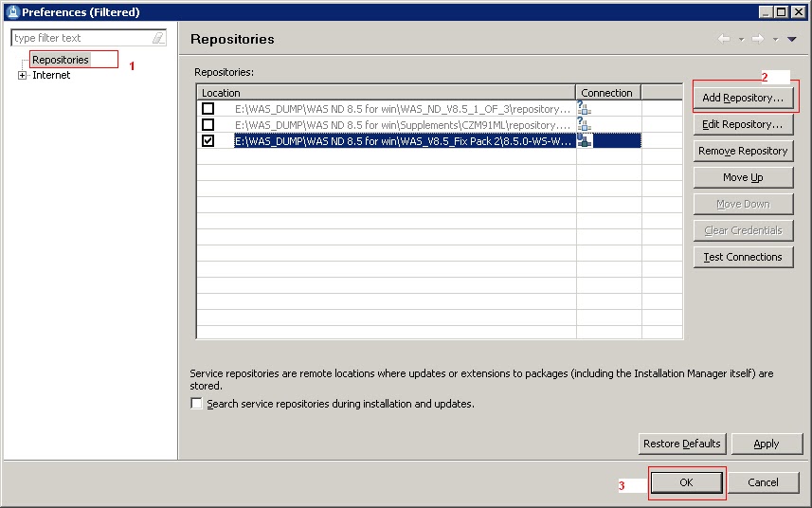Image resolution: width=812 pixels, height=508 pixels.
Task: Enable Search service repositories during installation checkbox
Action: click(196, 404)
